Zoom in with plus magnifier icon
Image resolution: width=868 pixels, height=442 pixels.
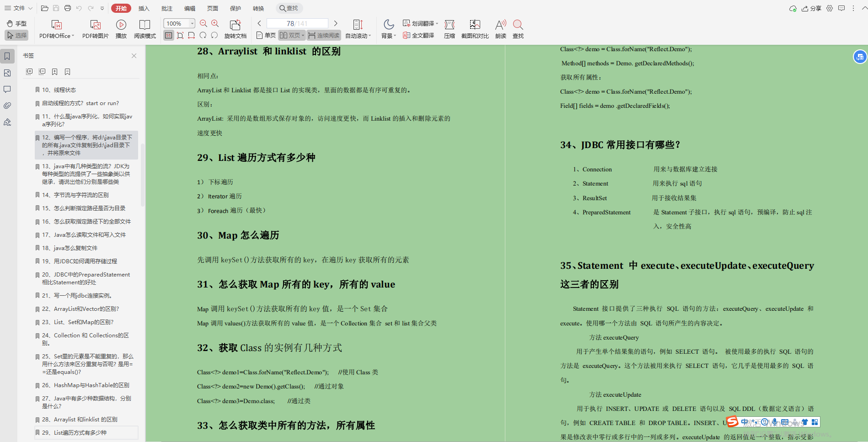[x=215, y=23]
